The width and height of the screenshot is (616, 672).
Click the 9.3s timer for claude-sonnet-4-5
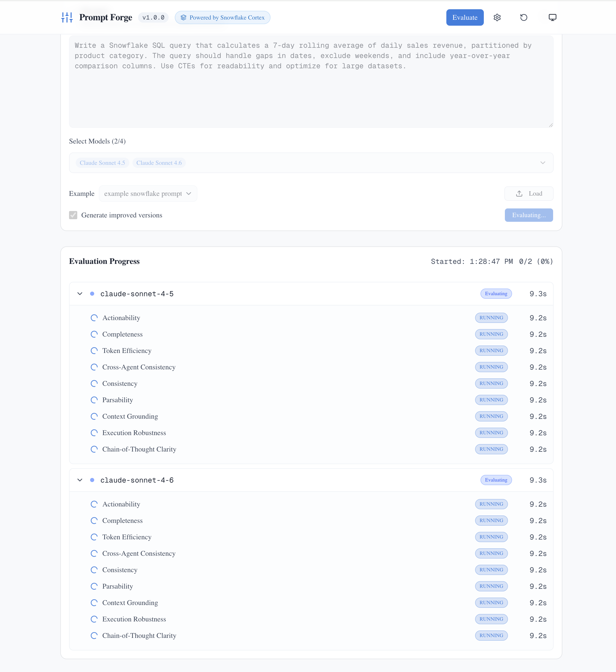point(538,294)
